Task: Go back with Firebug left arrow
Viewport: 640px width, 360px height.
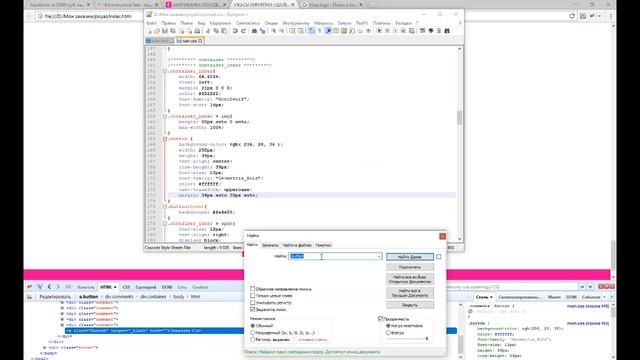Action: 49,287
